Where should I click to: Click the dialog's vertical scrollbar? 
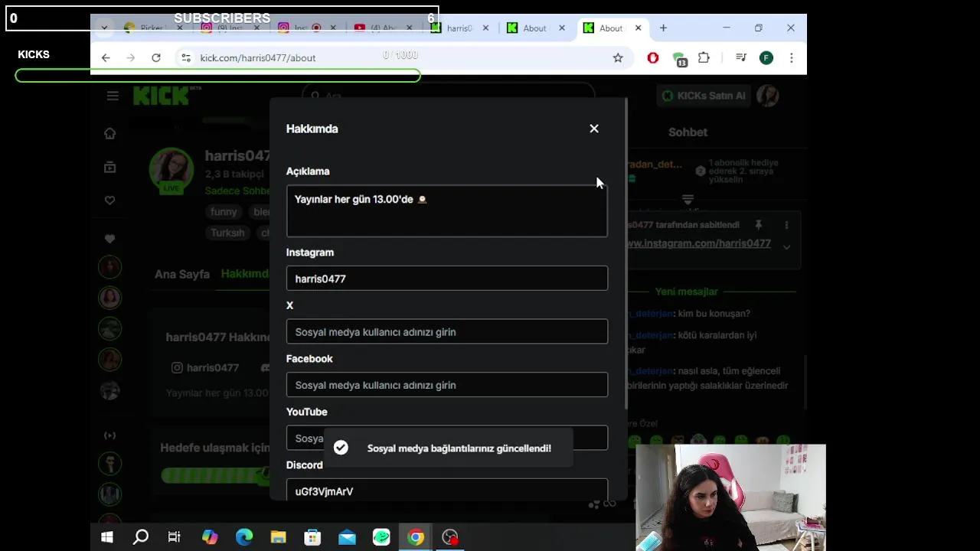click(627, 253)
